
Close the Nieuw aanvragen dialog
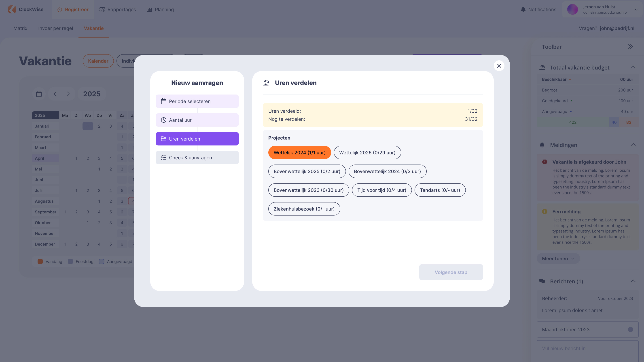coord(499,66)
